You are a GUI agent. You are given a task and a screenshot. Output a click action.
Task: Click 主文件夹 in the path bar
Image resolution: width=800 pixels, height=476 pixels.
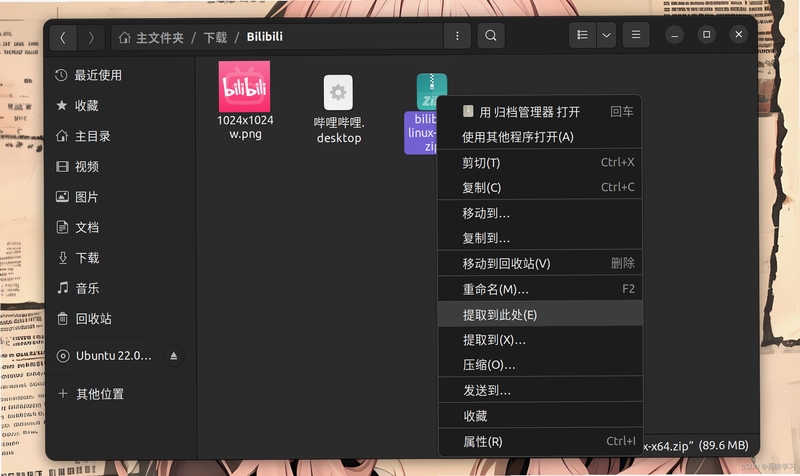pyautogui.click(x=160, y=37)
